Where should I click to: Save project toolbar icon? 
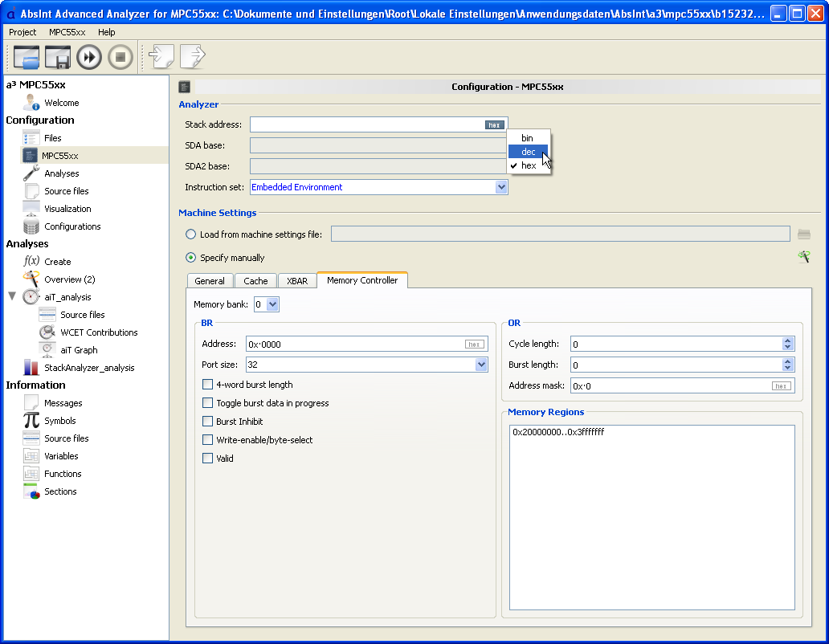[58, 57]
